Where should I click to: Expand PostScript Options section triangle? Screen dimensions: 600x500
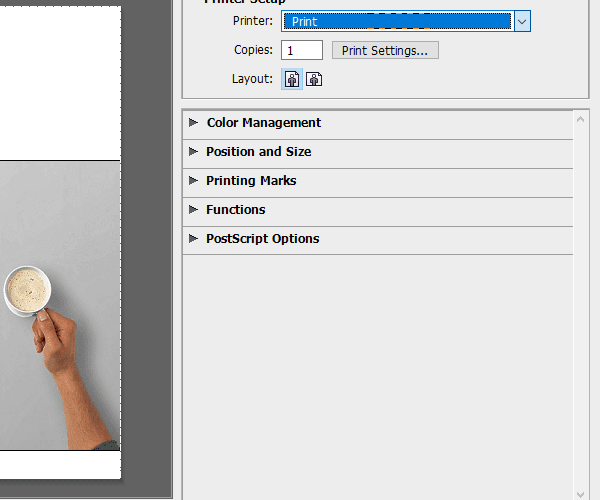click(194, 239)
